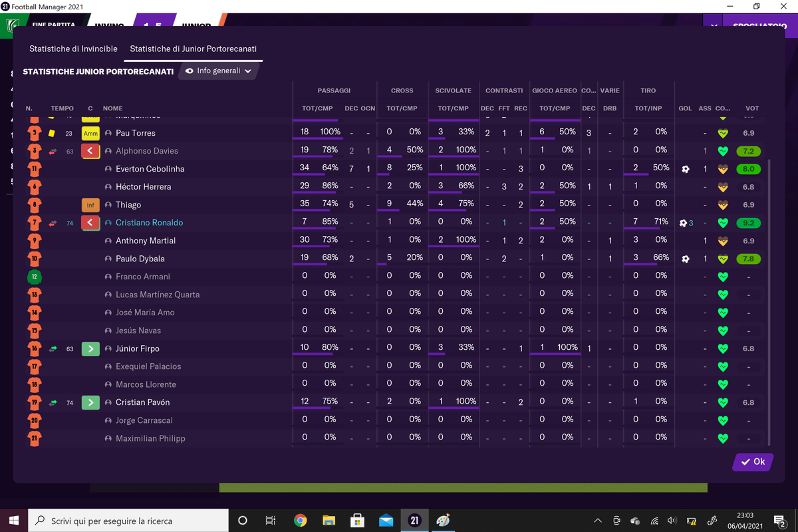Click the 9.2 rating of Cristiano Ronaldo
Viewport: 798px width, 532px height.
pyautogui.click(x=749, y=223)
